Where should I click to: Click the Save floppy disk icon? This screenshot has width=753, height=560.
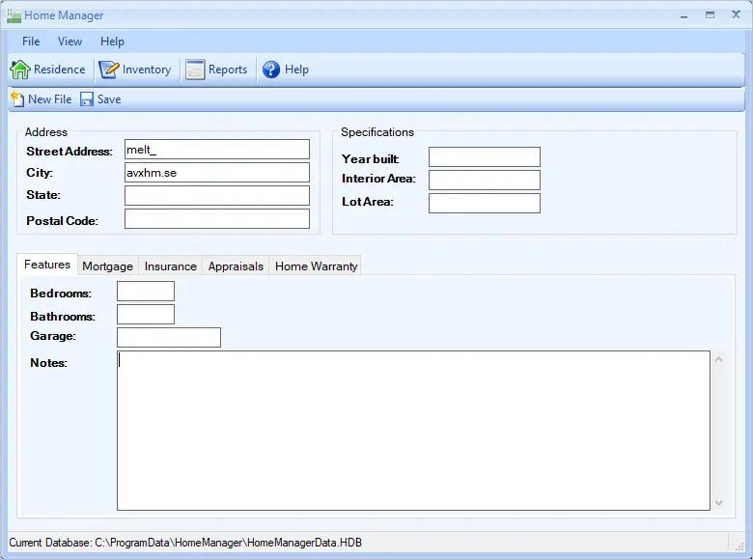click(x=87, y=99)
